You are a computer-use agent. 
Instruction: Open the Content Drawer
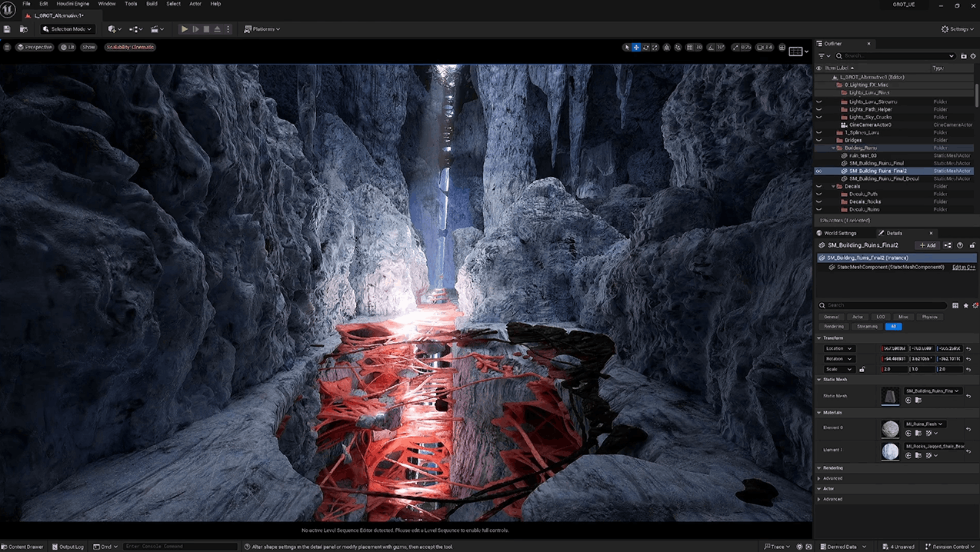22,547
